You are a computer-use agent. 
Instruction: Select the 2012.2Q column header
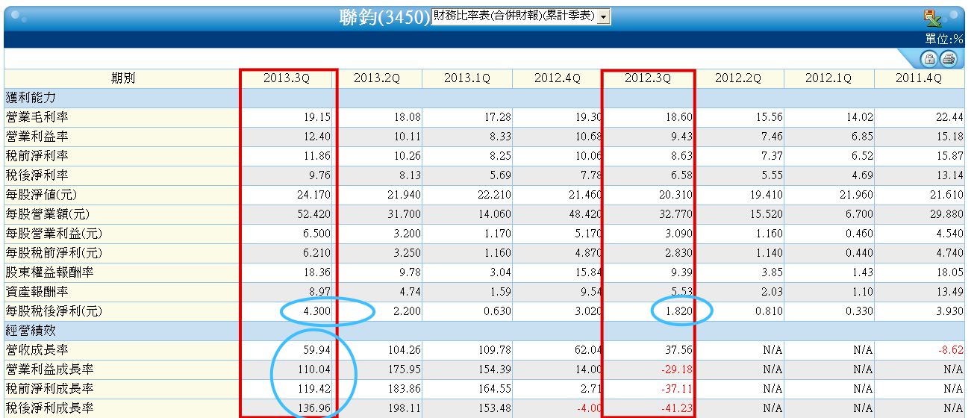click(x=737, y=78)
